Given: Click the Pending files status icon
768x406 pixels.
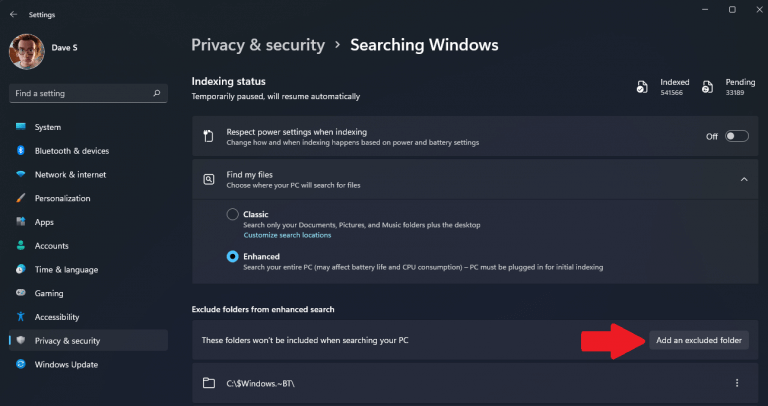Looking at the screenshot, I should coord(707,87).
